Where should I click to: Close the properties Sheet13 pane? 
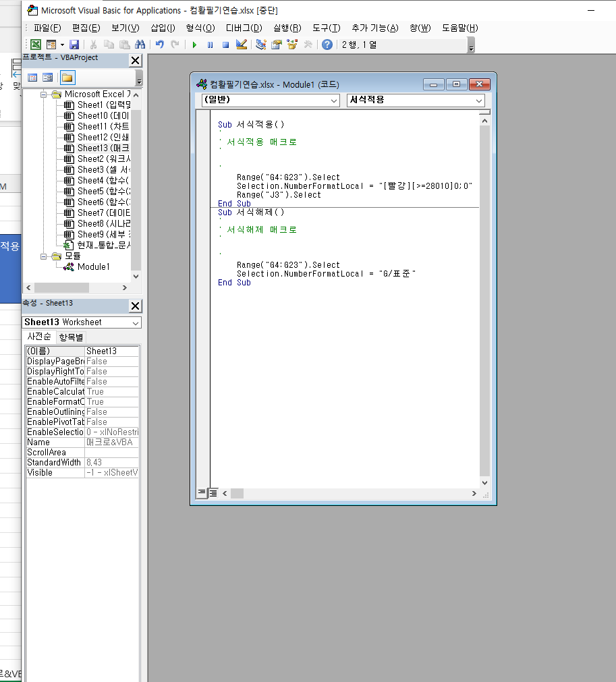coord(136,306)
